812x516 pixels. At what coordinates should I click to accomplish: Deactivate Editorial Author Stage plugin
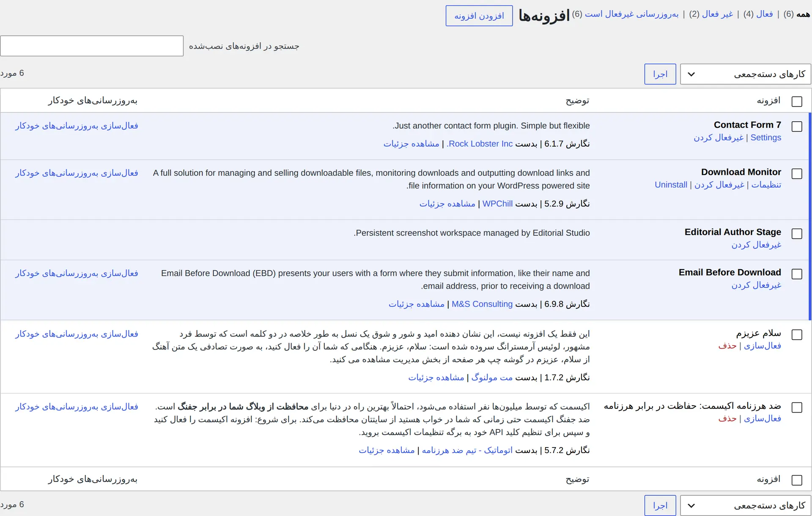pos(757,245)
